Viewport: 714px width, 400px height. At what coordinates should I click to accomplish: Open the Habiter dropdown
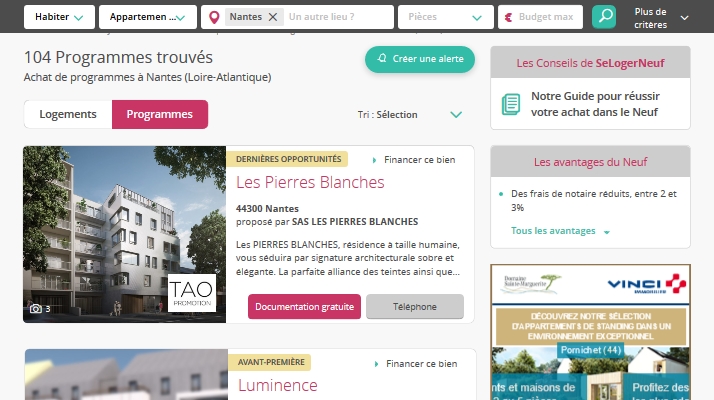(x=59, y=17)
